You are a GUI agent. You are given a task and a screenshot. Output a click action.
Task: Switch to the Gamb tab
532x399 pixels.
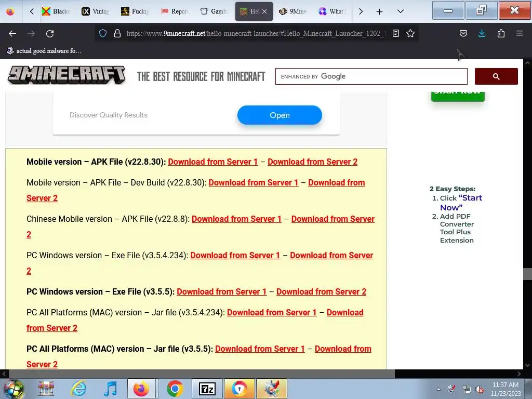pyautogui.click(x=214, y=11)
